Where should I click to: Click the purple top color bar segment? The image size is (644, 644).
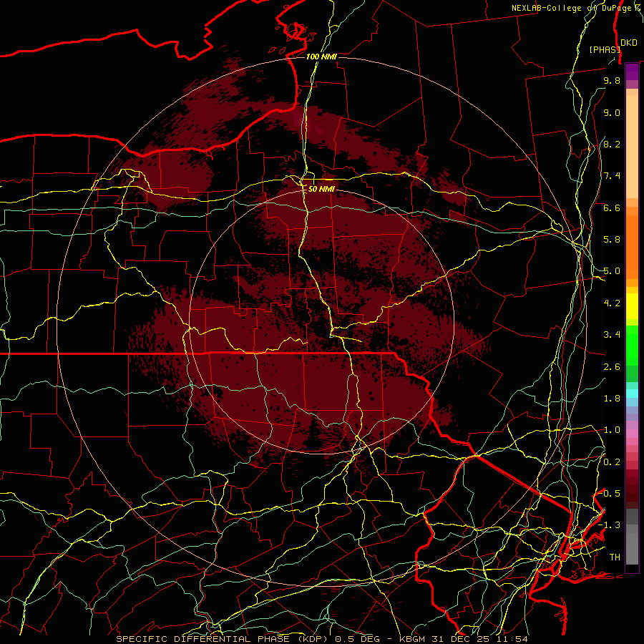pos(632,72)
